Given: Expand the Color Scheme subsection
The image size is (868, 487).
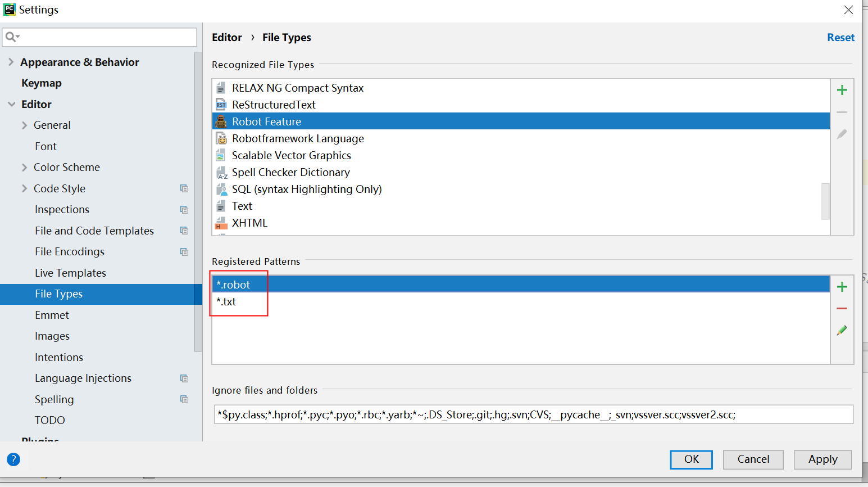Looking at the screenshot, I should (24, 167).
